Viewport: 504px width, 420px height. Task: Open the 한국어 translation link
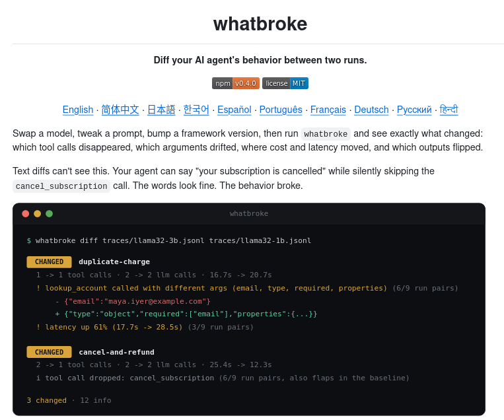pos(196,110)
